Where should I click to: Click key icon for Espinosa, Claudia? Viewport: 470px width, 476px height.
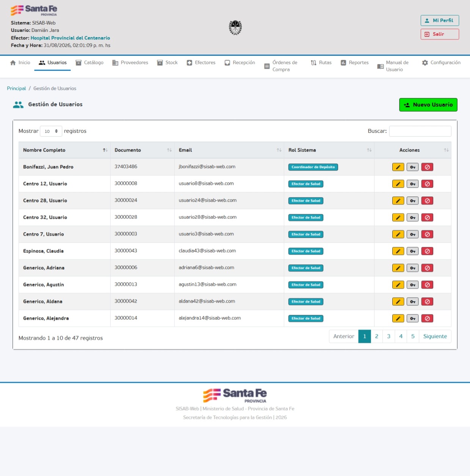click(x=412, y=251)
